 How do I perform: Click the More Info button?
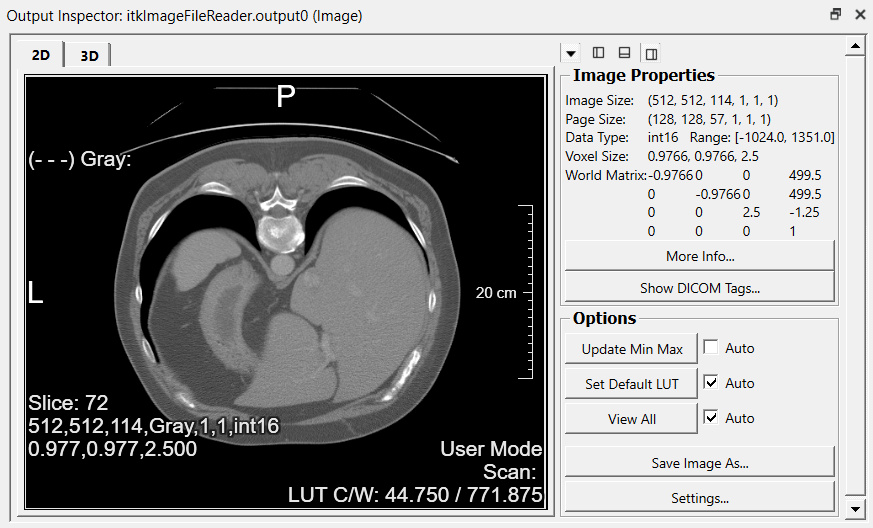coord(699,256)
